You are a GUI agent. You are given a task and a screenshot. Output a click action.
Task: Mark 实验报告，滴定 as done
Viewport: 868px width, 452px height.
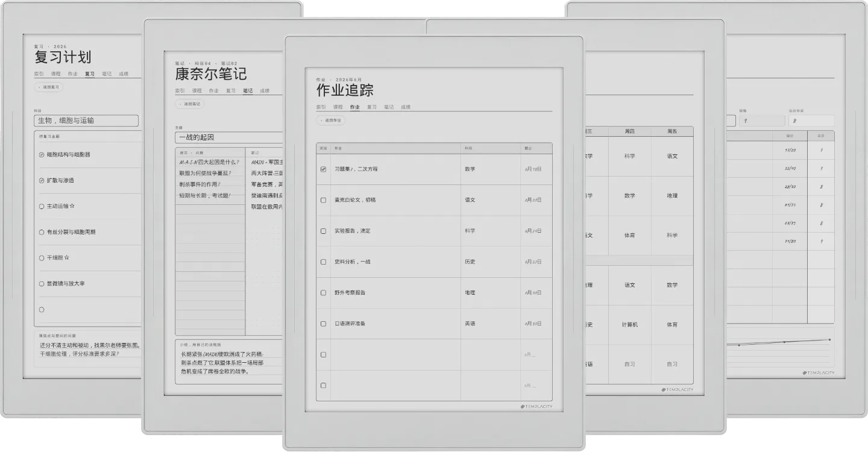coord(323,231)
